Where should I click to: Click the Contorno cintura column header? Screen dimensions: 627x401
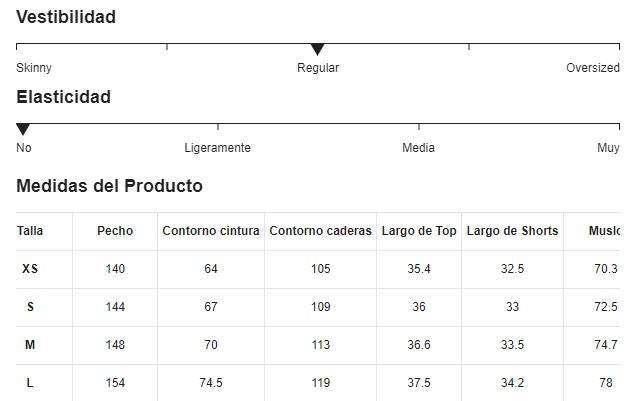(x=210, y=231)
